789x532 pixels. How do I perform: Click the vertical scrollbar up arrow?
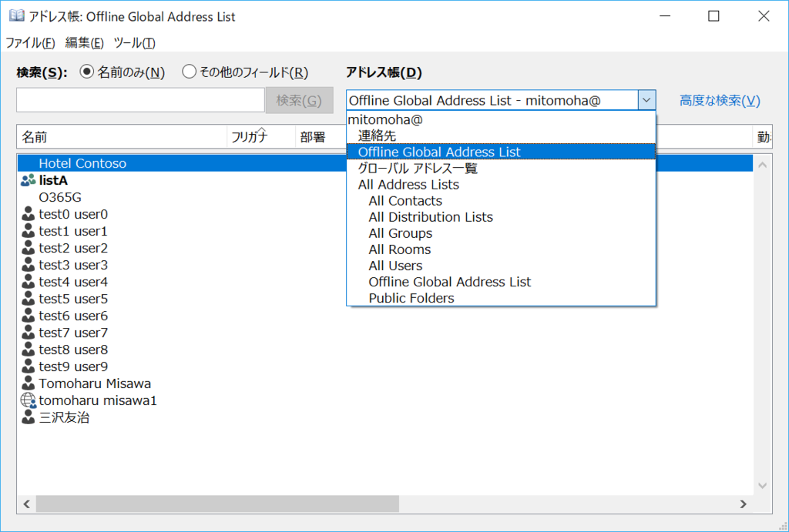(x=762, y=165)
